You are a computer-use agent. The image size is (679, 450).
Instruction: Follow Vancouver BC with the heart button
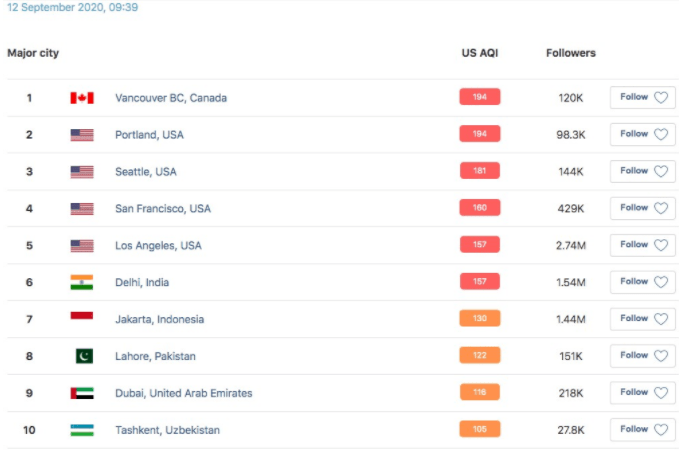click(643, 97)
